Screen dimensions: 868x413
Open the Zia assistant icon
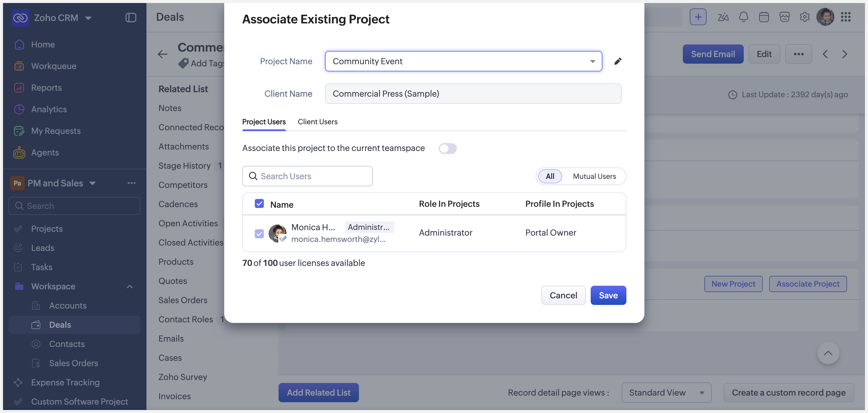pos(723,17)
